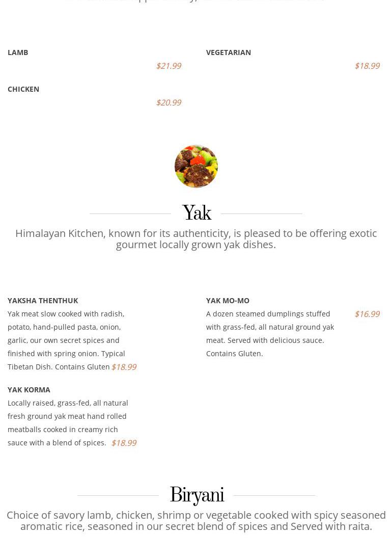Viewport: 392px width, 560px height.
Task: Click the Biryani section description text
Action: point(196,520)
